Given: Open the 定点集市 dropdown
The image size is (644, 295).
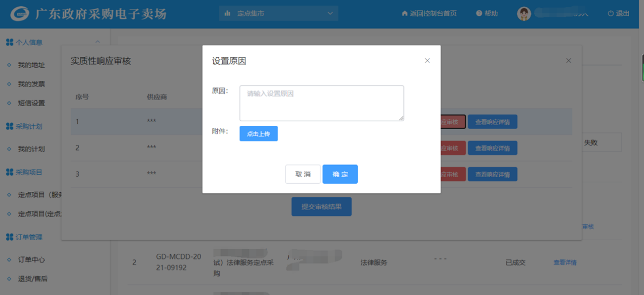Looking at the screenshot, I should [x=279, y=13].
